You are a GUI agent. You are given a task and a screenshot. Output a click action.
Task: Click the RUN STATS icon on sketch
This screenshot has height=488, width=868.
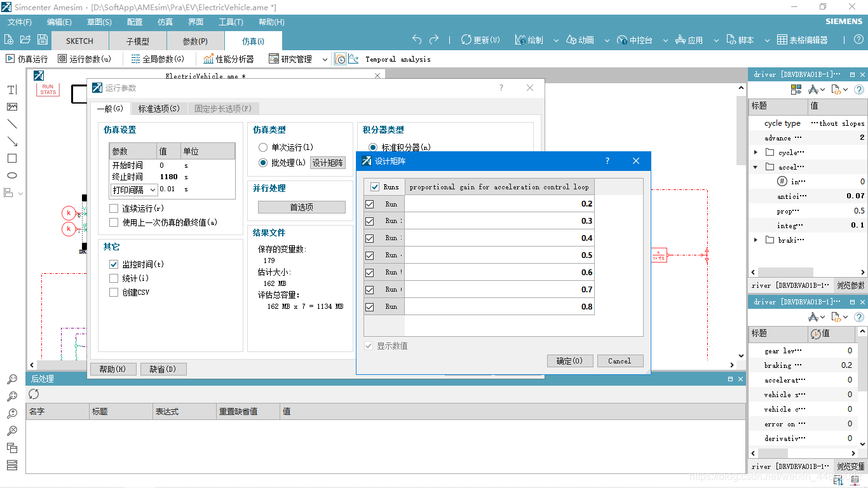(48, 90)
